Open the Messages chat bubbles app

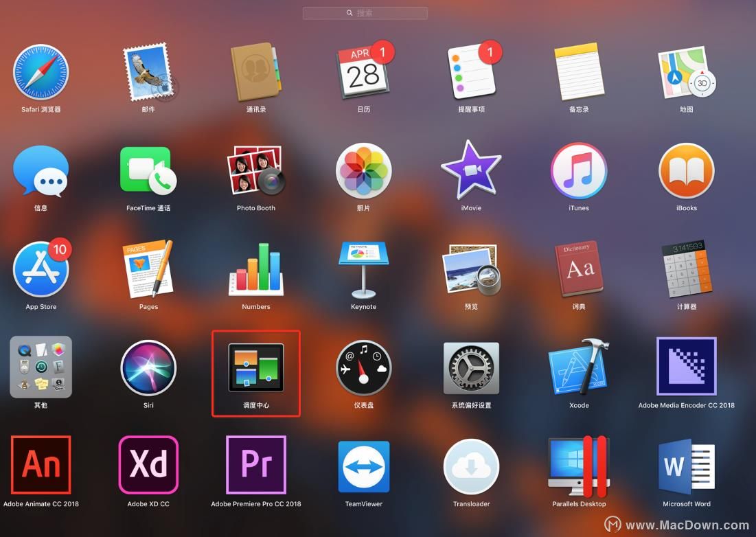click(x=41, y=171)
